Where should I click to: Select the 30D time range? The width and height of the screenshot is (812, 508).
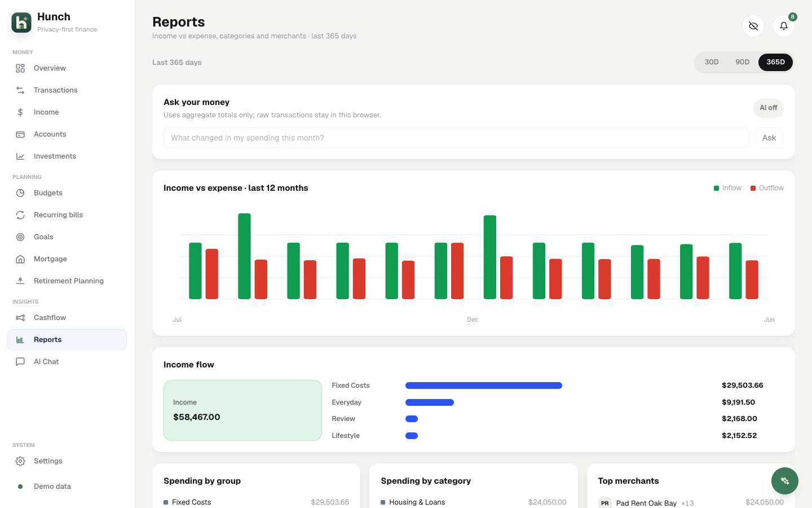point(712,62)
